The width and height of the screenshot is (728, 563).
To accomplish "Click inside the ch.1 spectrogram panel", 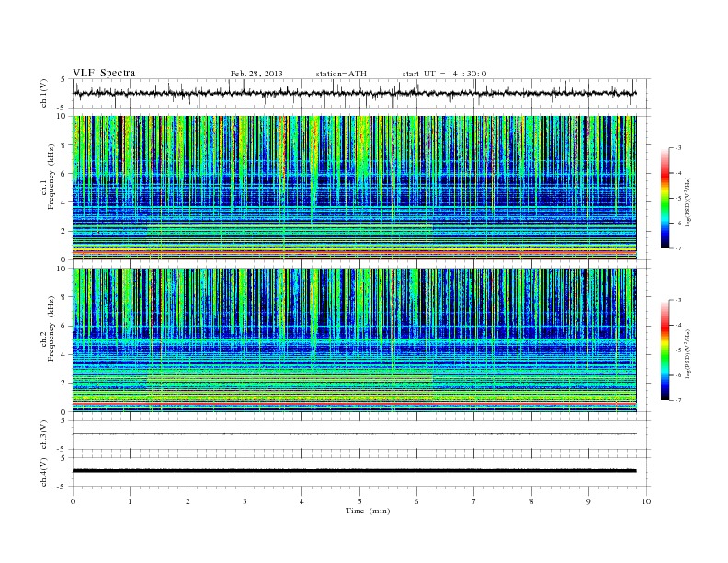I will pyautogui.click(x=354, y=188).
